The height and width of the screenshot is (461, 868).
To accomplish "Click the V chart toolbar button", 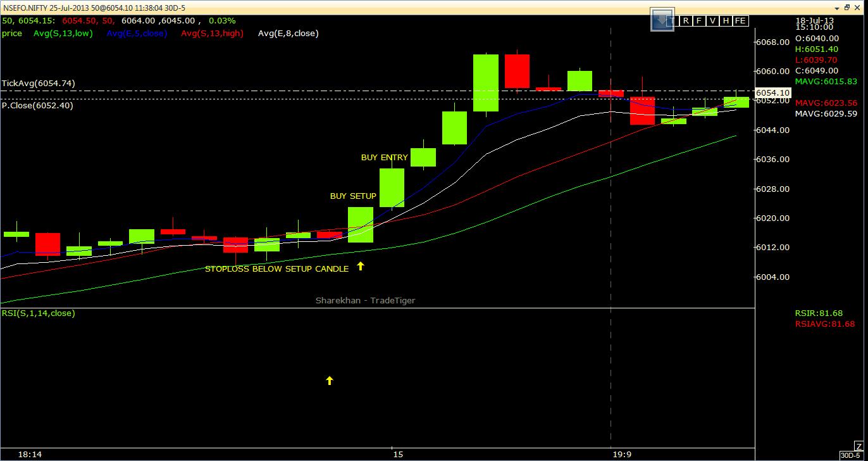I will (712, 21).
